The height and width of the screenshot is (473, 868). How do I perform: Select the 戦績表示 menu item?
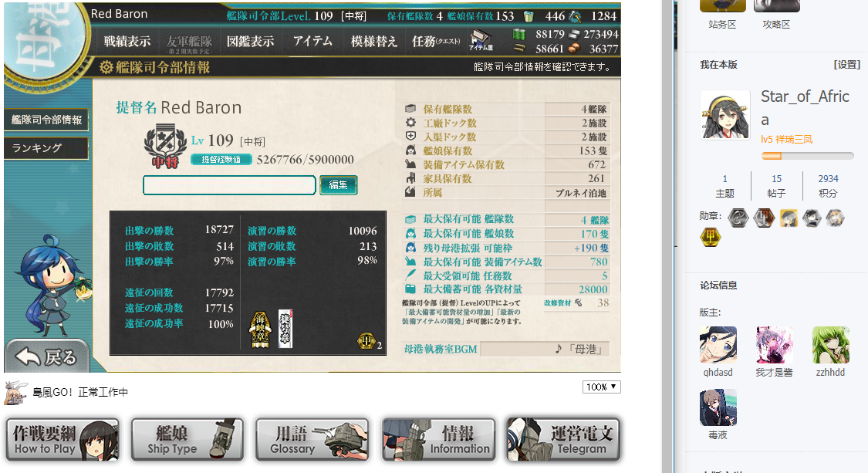click(127, 42)
